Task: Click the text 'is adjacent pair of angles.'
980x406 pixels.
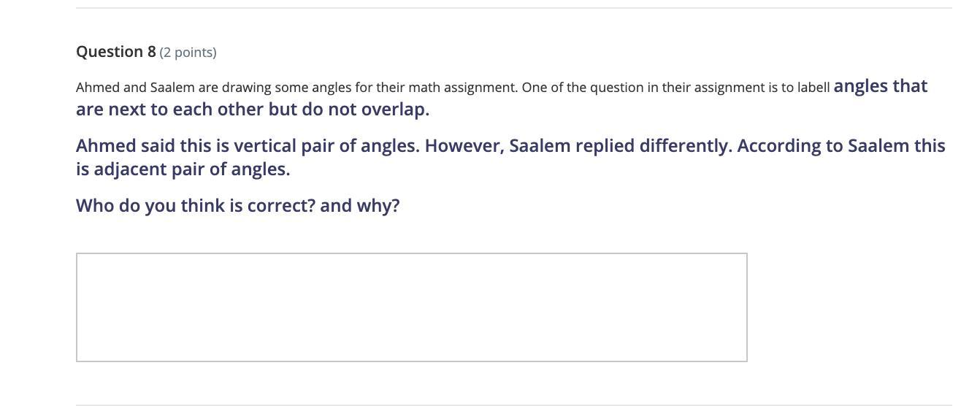Action: 183,169
